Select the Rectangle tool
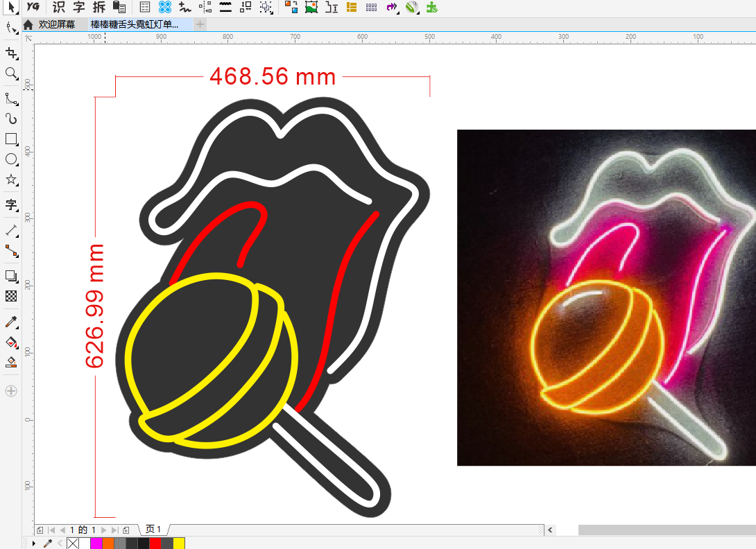 click(x=11, y=139)
